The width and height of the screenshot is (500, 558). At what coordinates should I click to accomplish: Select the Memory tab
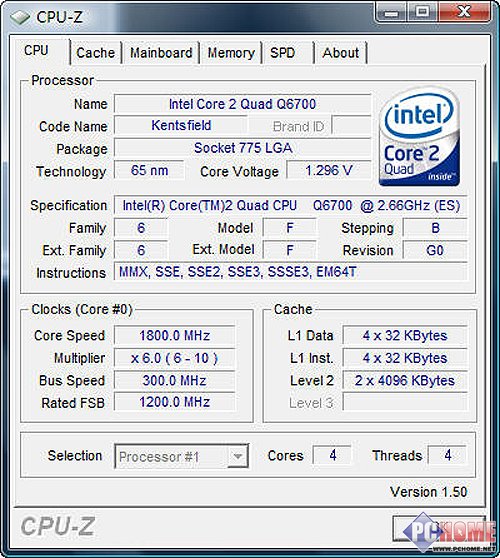point(231,53)
